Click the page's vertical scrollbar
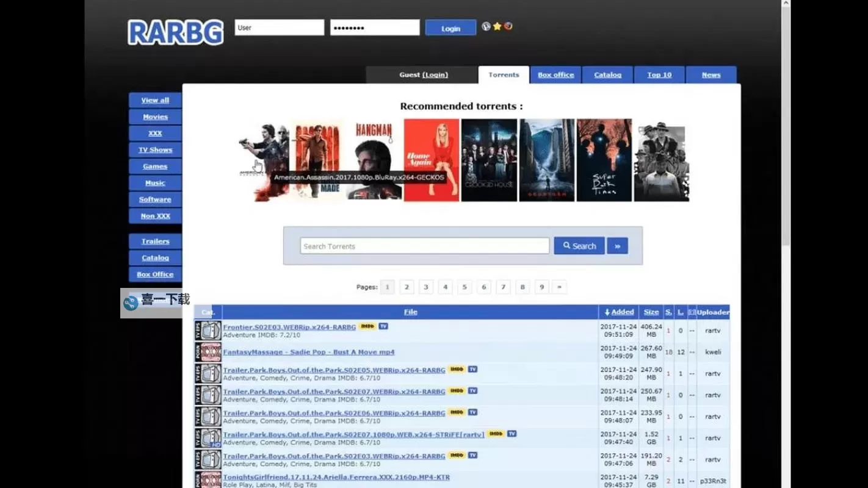868x488 pixels. pyautogui.click(x=786, y=122)
